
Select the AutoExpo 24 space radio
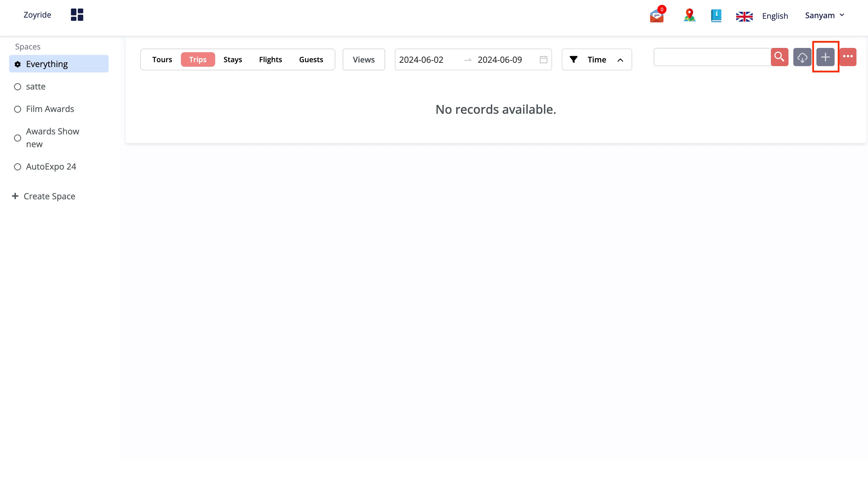click(x=18, y=167)
